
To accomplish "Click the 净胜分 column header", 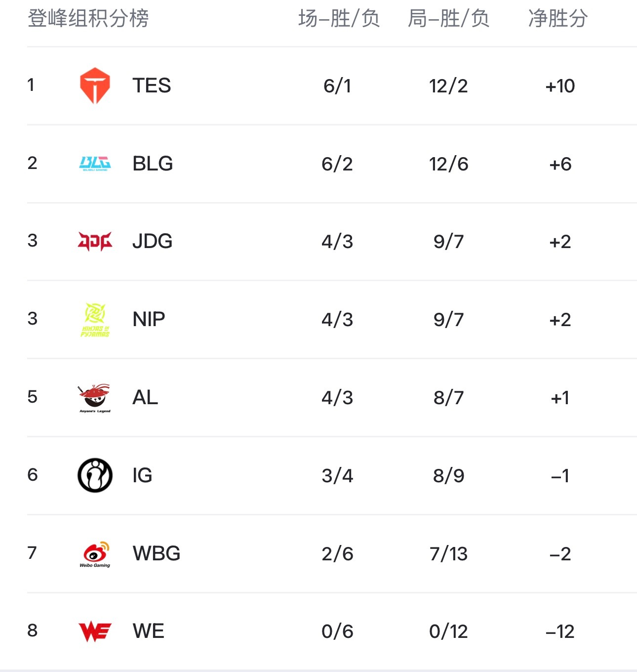I will point(558,18).
